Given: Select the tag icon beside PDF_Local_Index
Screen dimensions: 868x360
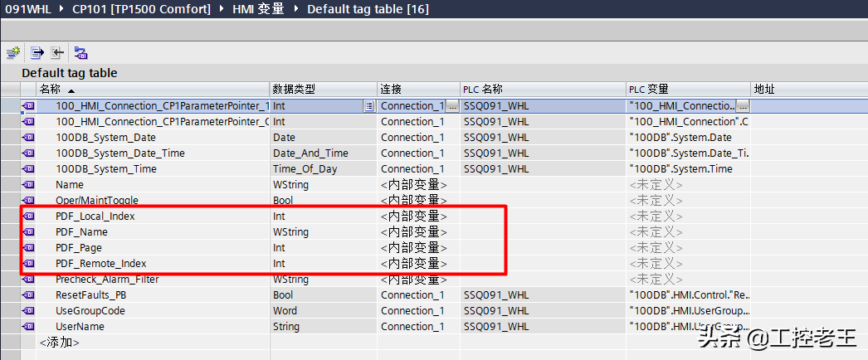Looking at the screenshot, I should pyautogui.click(x=28, y=216).
